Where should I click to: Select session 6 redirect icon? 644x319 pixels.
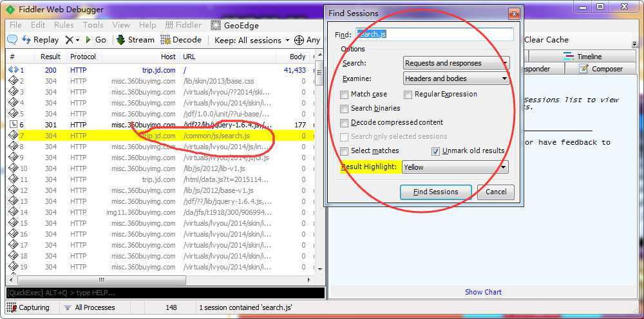coord(14,125)
